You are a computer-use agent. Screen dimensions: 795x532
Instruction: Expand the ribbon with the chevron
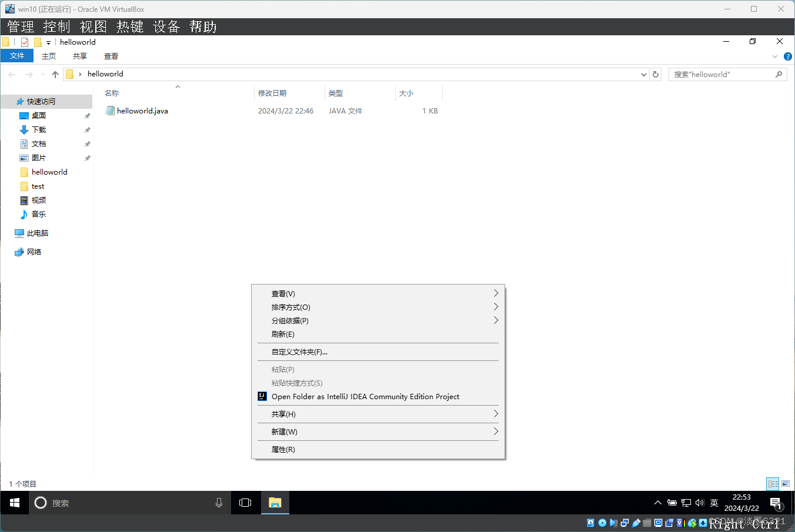point(775,56)
